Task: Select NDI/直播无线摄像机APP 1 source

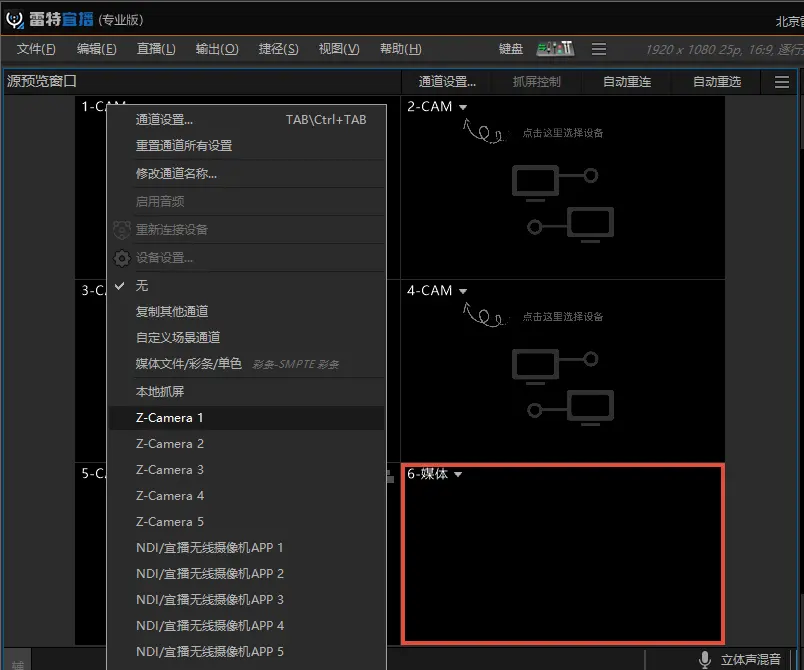Action: tap(247, 547)
